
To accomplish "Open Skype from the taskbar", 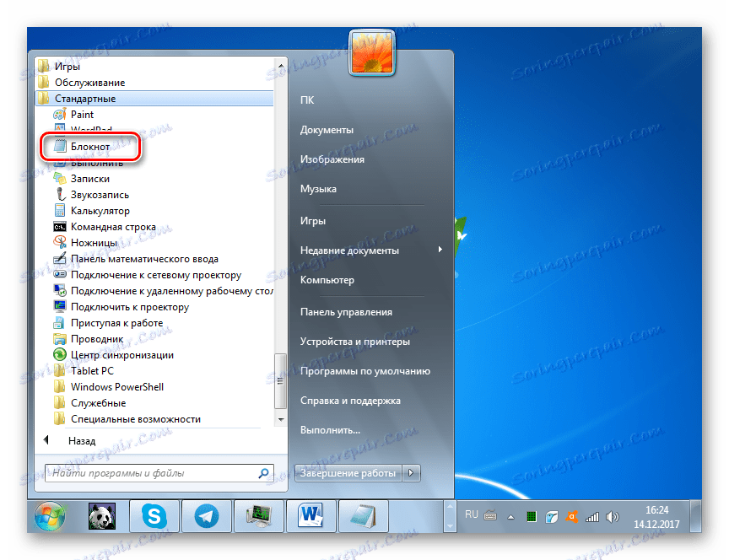I will pos(154,516).
